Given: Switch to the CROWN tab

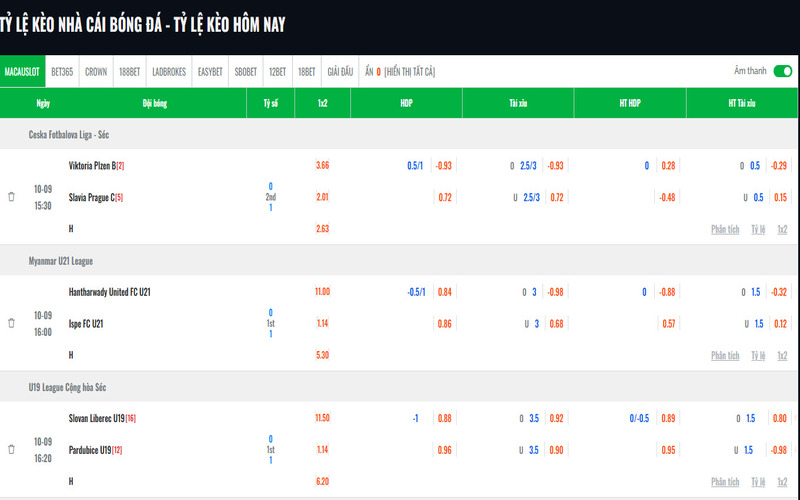Looking at the screenshot, I should click(x=96, y=72).
